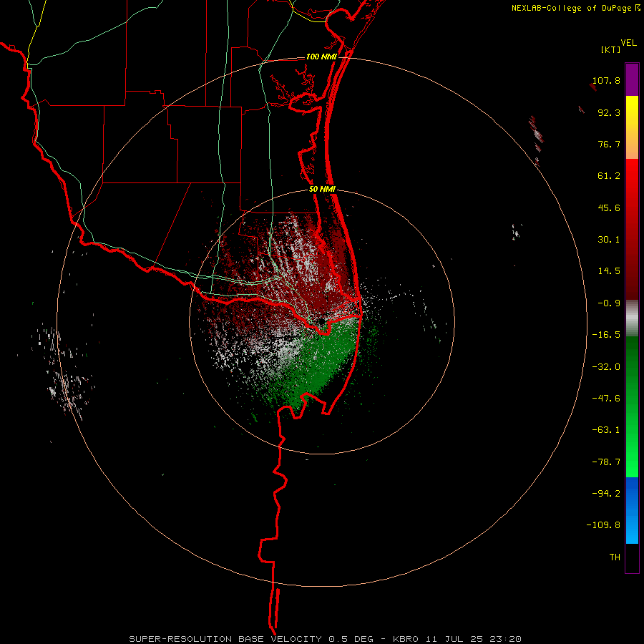
Task: Click the -32.0 velocity scale value
Action: 606,366
